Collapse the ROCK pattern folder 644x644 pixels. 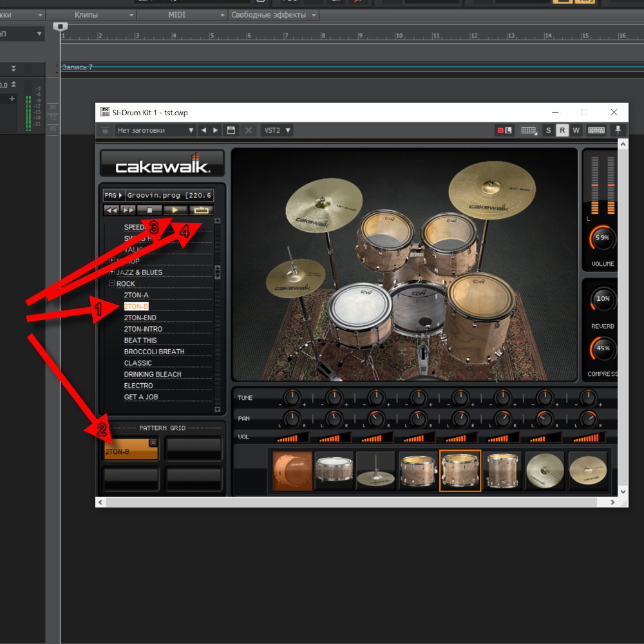pos(111,283)
